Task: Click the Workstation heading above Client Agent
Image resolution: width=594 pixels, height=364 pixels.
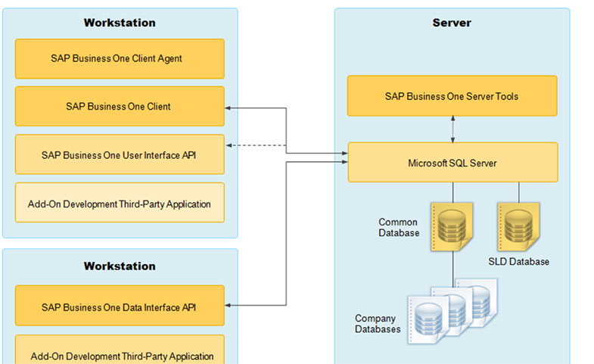Action: point(120,23)
